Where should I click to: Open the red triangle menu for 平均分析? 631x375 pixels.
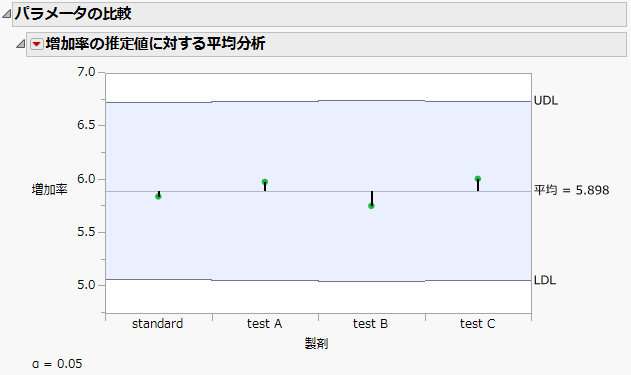[x=37, y=44]
